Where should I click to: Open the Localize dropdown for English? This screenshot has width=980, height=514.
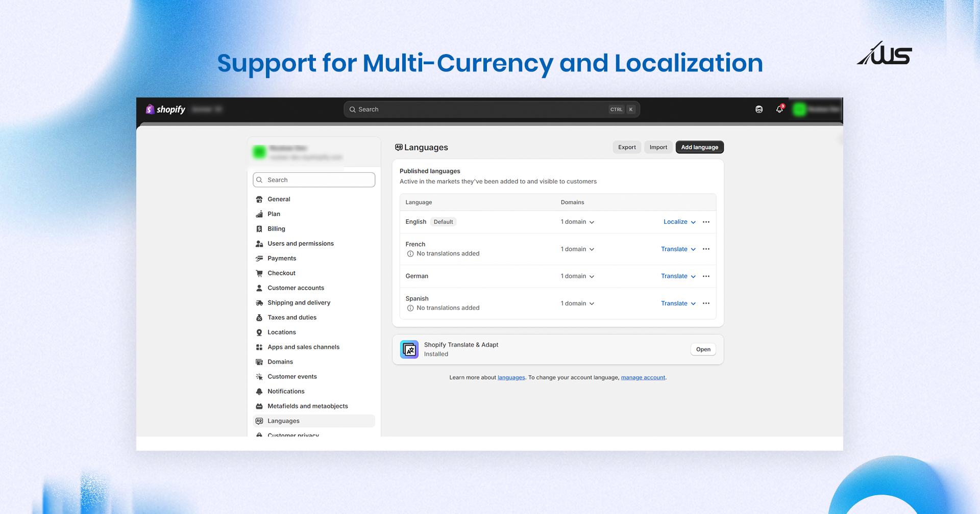(679, 222)
